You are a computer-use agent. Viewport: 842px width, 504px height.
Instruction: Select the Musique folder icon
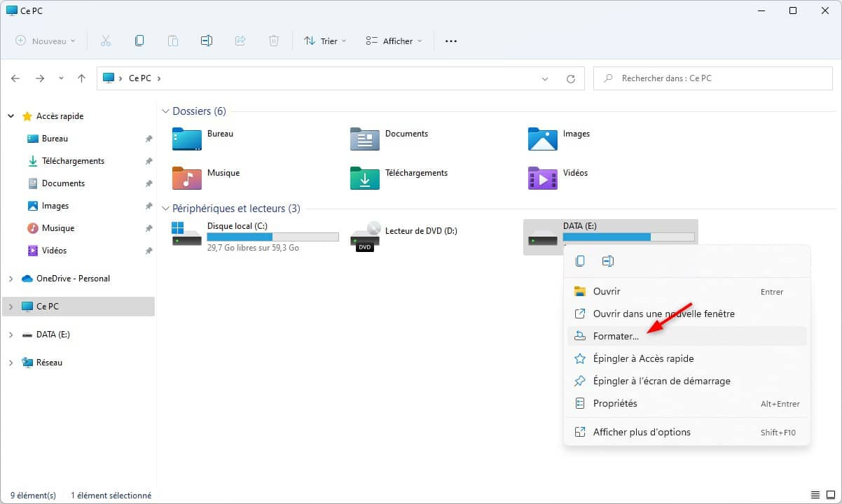click(x=187, y=178)
